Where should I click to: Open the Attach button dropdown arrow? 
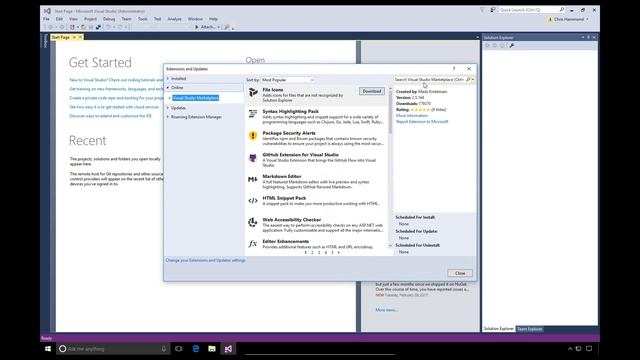[219, 27]
